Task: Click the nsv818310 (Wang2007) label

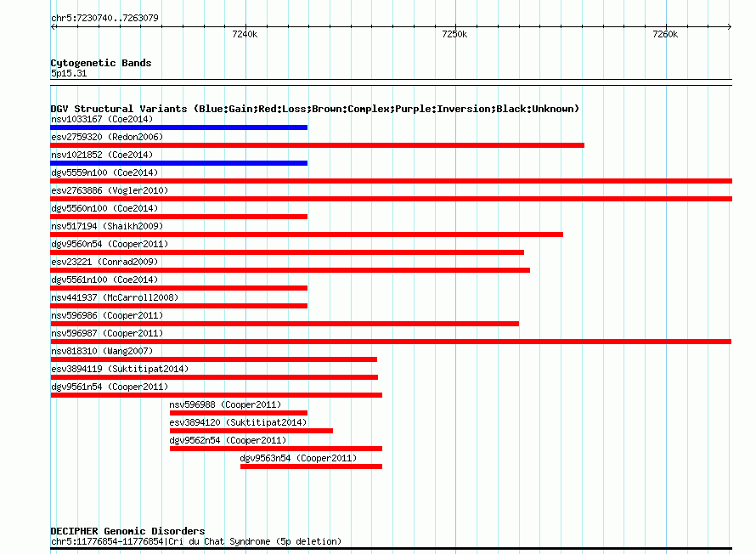Action: pos(102,351)
